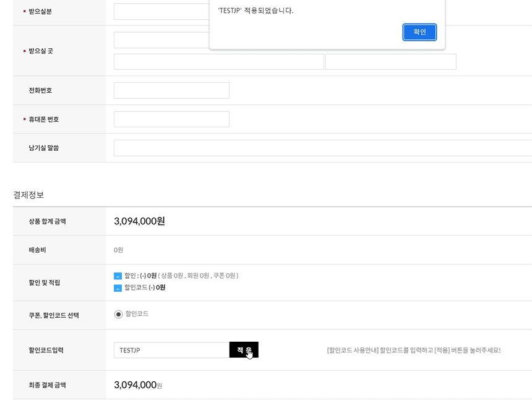The height and width of the screenshot is (403, 532).
Task: Click the 받으실분 recipient name field
Action: (161, 12)
